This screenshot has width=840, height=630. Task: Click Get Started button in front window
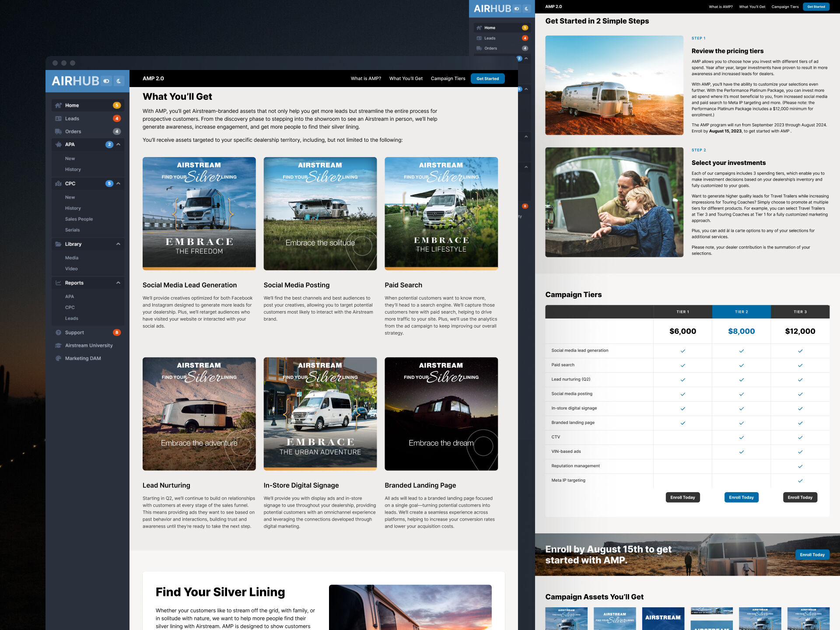click(487, 79)
